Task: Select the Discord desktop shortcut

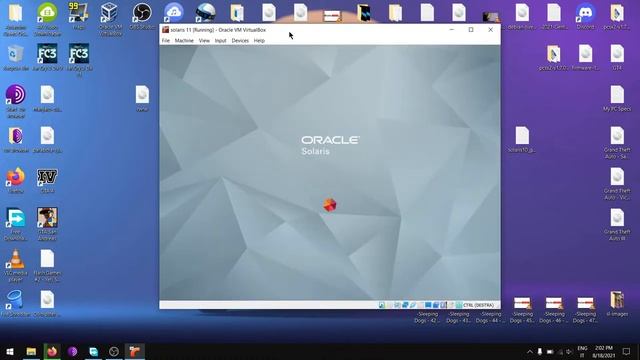Action: (585, 16)
